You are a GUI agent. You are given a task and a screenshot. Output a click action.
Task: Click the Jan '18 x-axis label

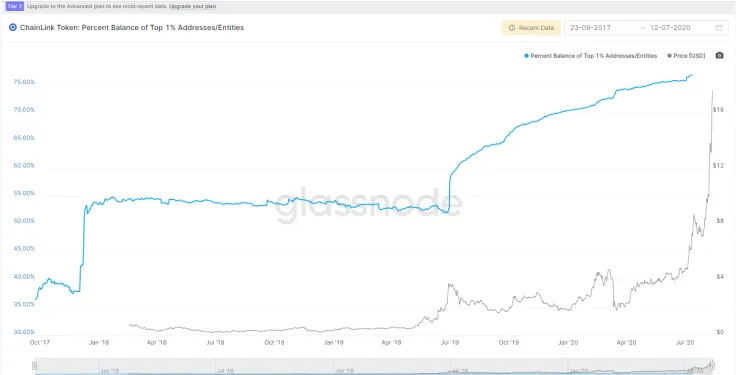(x=99, y=343)
